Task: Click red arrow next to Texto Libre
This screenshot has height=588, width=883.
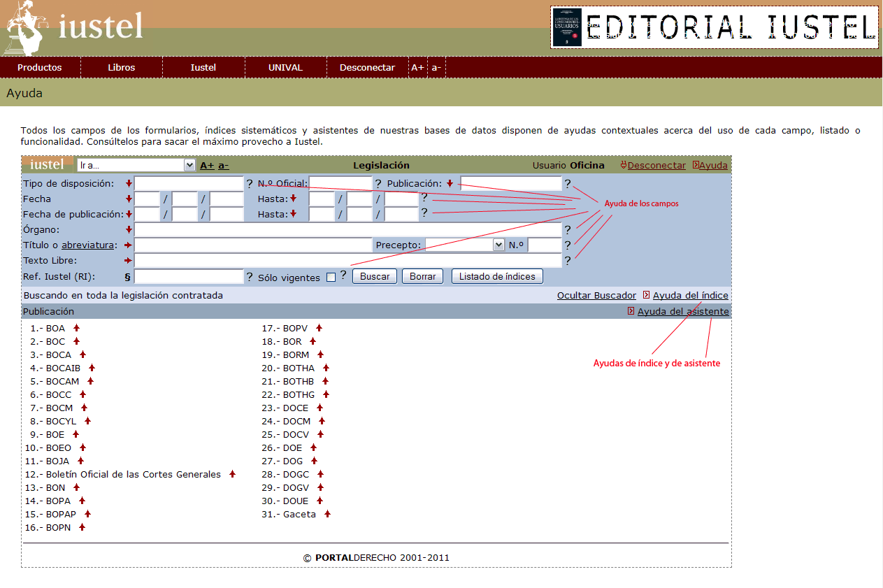Action: tap(128, 260)
